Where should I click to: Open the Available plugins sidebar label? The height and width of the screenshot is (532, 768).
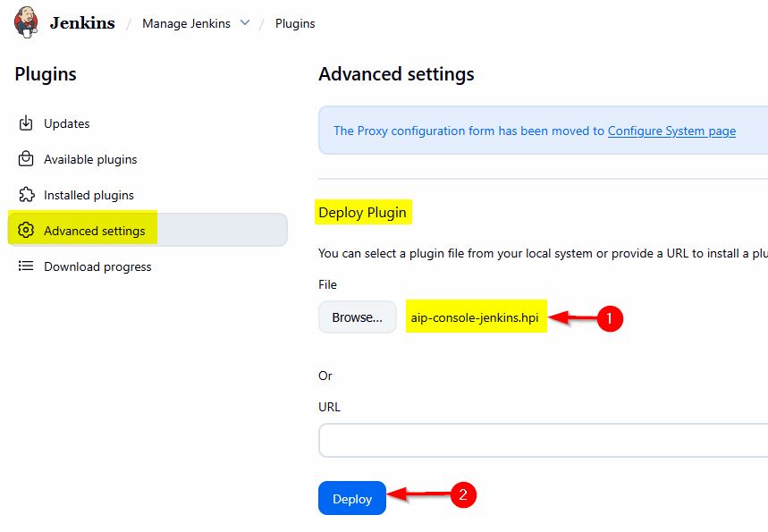point(90,159)
